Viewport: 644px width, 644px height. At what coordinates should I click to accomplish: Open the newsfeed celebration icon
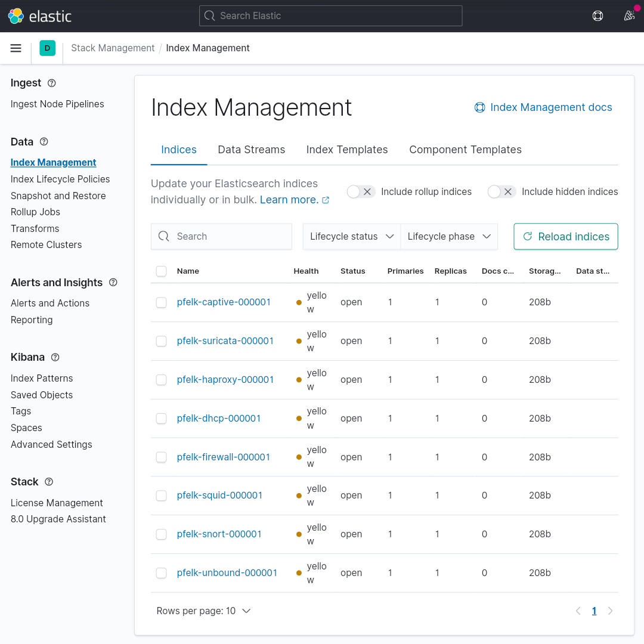[629, 16]
